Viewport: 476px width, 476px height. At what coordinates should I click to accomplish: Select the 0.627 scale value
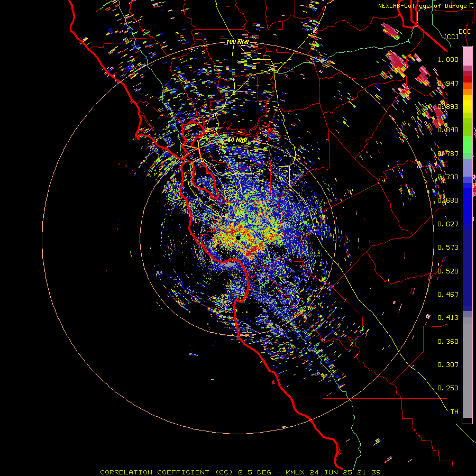[x=448, y=224]
